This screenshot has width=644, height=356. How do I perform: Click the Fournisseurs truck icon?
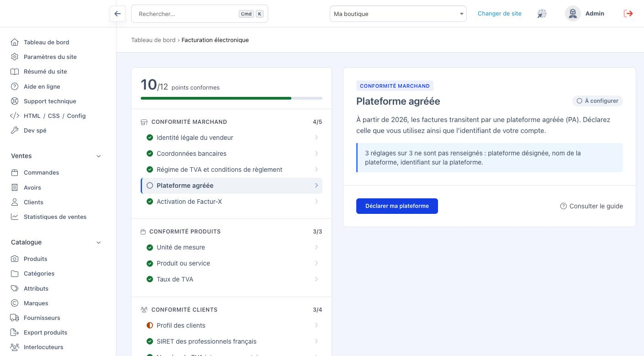point(15,318)
